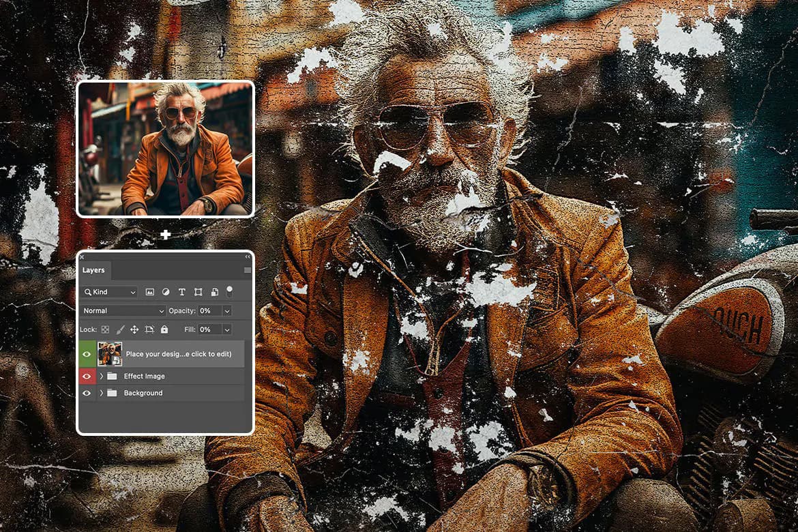Hide the Effect Image group
Screen dimensions: 798x532
click(x=87, y=376)
